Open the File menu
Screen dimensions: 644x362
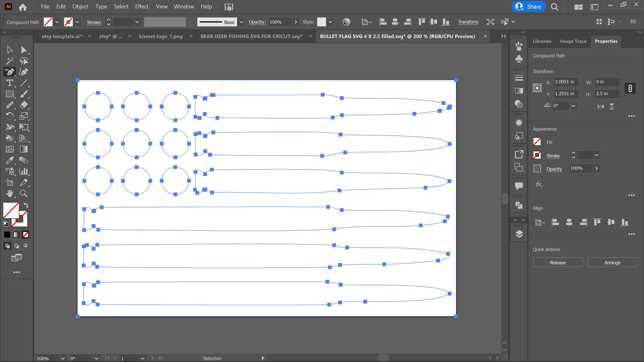45,7
